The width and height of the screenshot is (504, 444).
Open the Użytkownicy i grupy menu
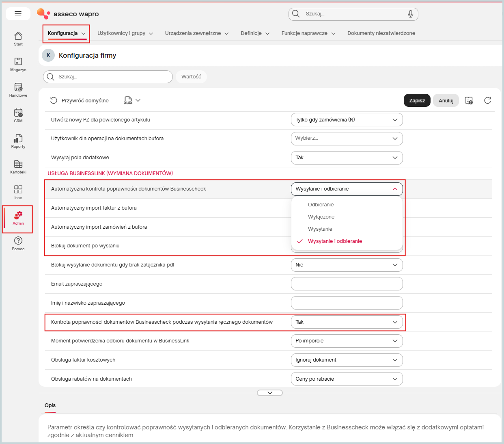coord(125,33)
